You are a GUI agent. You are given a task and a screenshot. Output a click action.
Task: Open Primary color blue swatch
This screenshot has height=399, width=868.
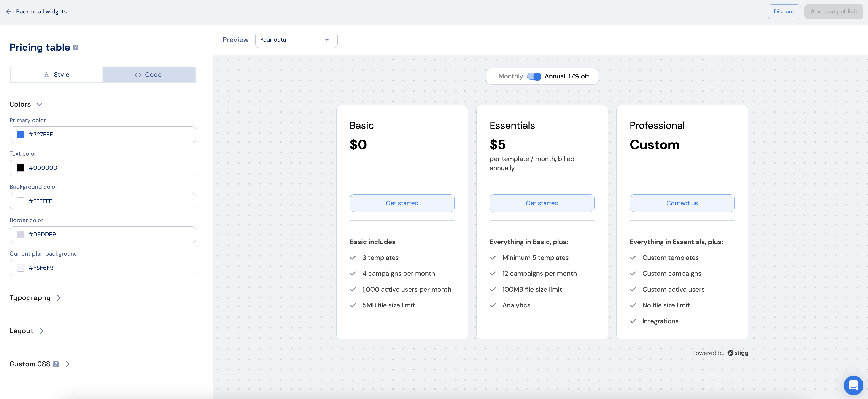pyautogui.click(x=21, y=135)
